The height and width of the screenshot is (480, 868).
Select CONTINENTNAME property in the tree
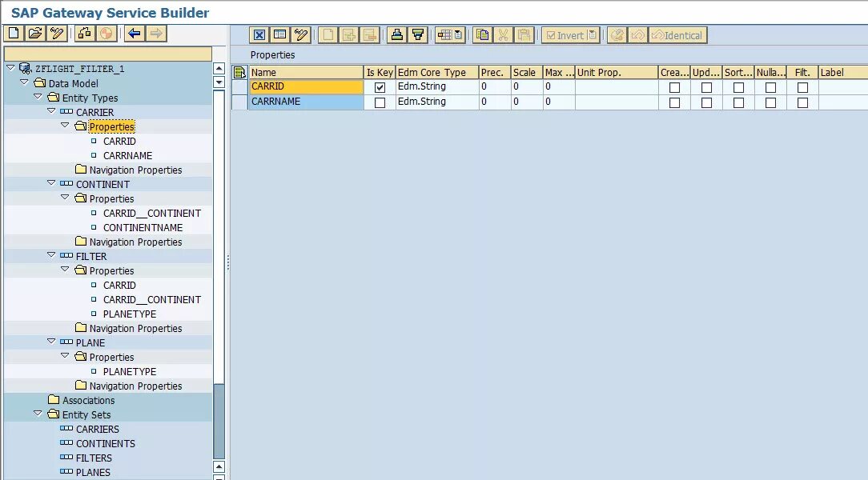pos(143,228)
